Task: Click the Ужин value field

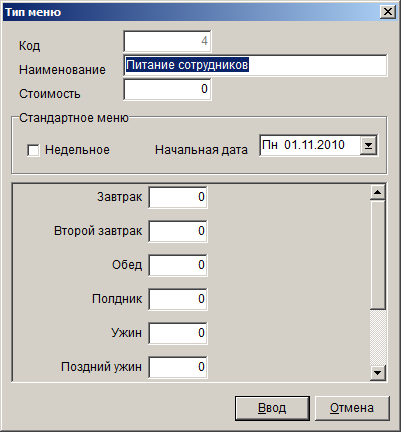Action: click(x=178, y=333)
